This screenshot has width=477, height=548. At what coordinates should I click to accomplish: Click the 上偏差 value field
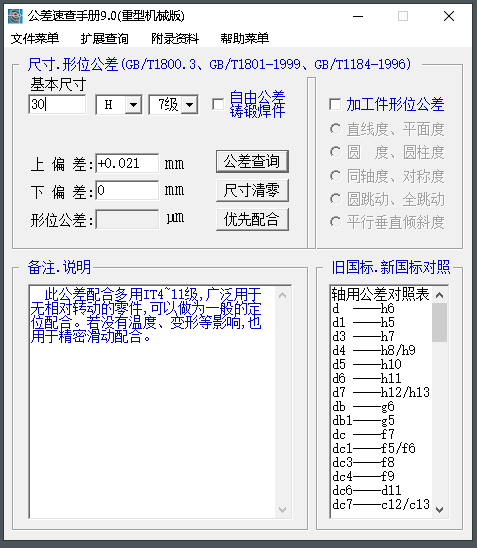[127, 163]
